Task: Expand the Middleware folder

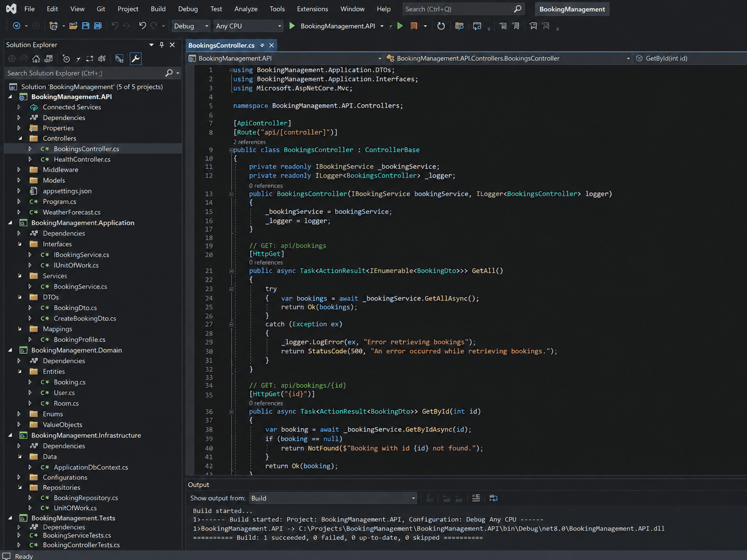Action: (x=19, y=170)
